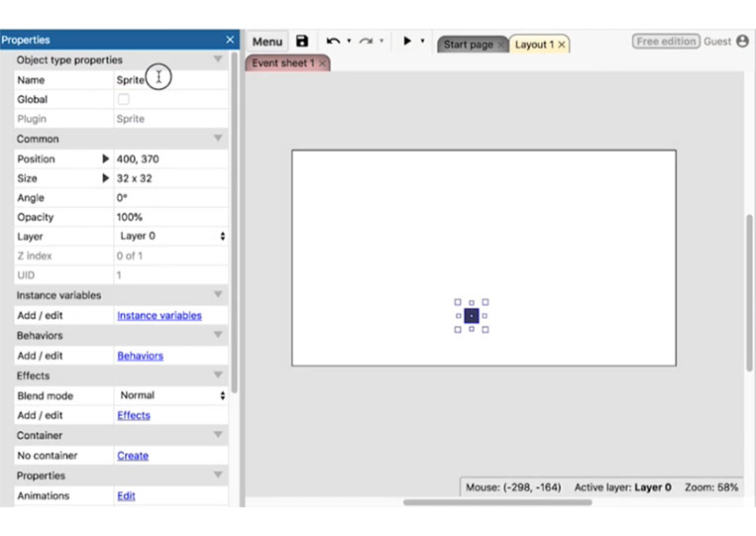Click the vertical scrollbar of layout view

pos(749,292)
